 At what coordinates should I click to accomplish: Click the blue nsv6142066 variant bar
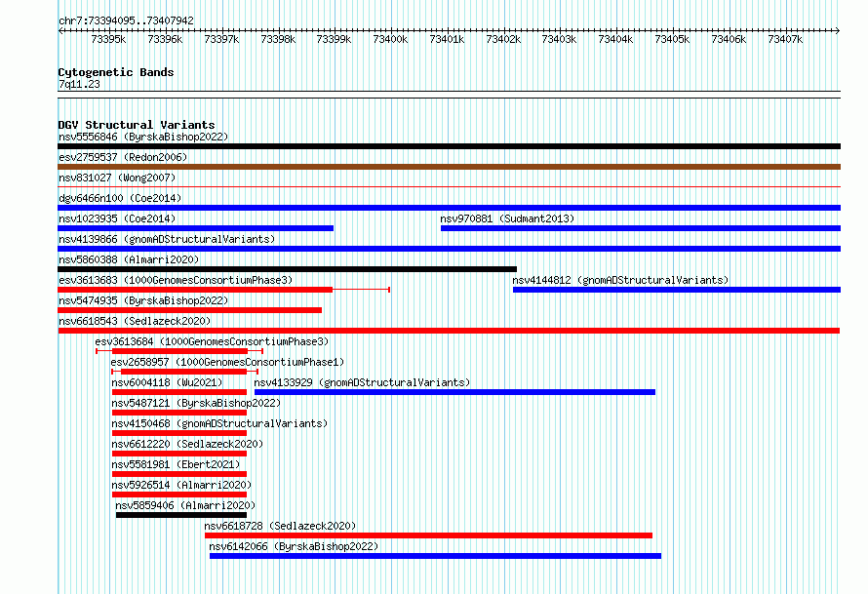[435, 556]
